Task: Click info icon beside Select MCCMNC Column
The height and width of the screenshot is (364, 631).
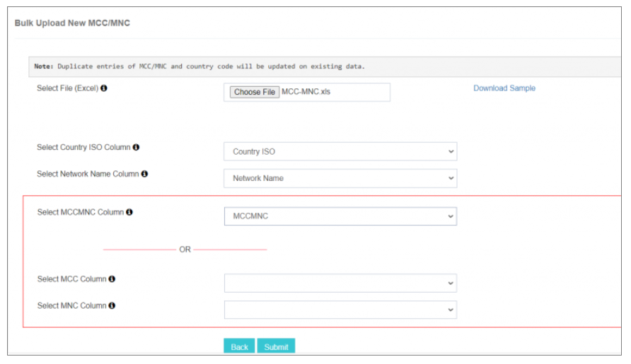Action: [129, 212]
